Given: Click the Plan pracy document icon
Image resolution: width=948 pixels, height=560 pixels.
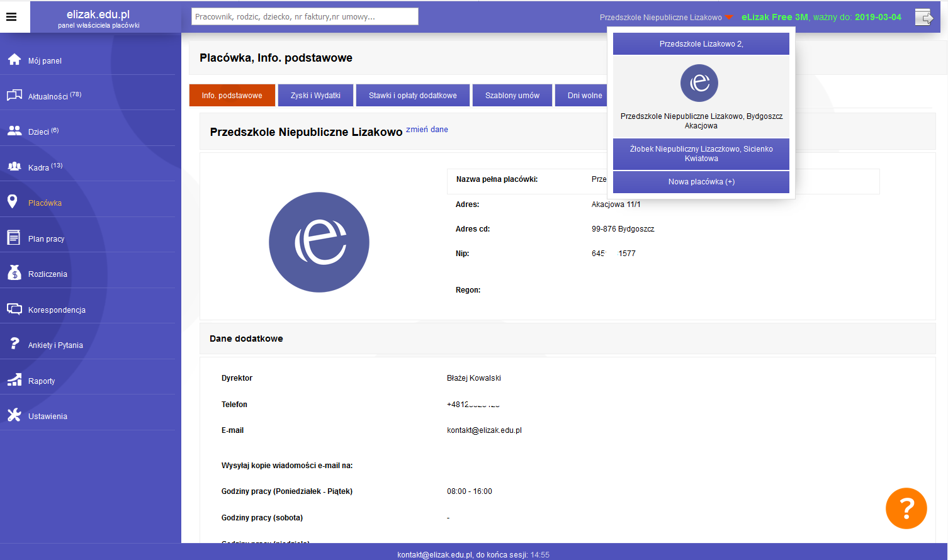Looking at the screenshot, I should click(13, 237).
